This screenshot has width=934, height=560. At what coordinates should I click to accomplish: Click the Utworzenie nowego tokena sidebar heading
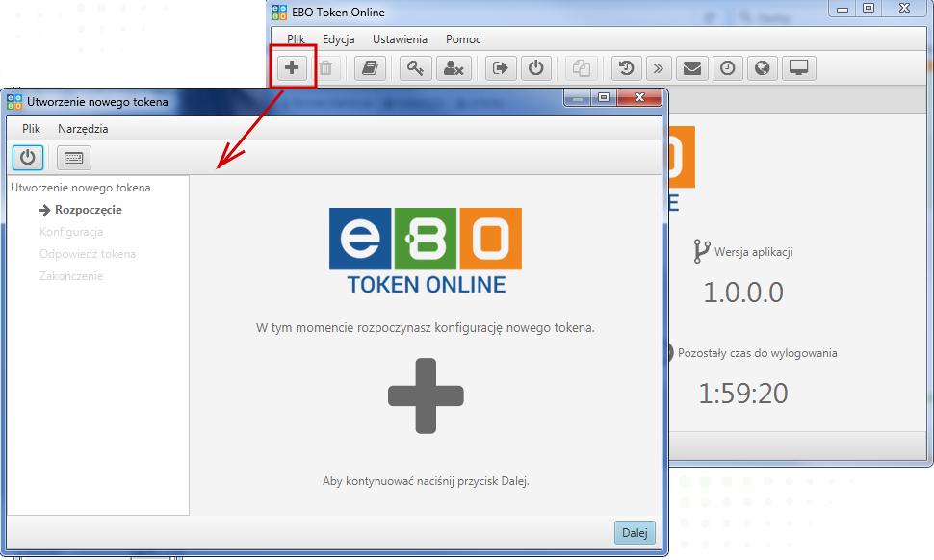pyautogui.click(x=81, y=188)
